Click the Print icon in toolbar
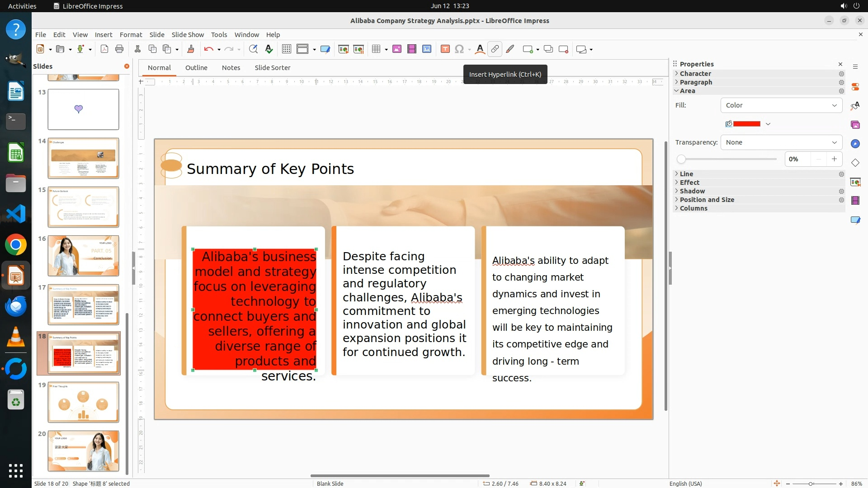The height and width of the screenshot is (488, 868). tap(119, 49)
